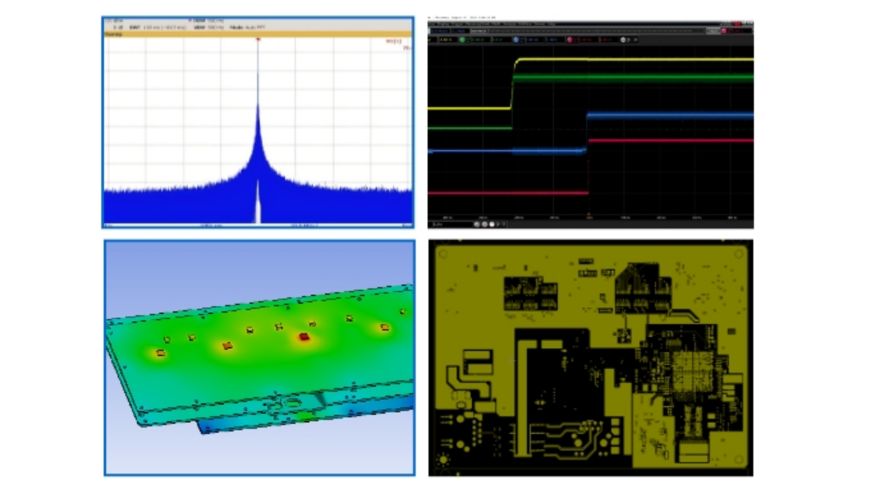This screenshot has height=489, width=870.
Task: Click the white notch at spectrum base
Action: click(x=258, y=205)
